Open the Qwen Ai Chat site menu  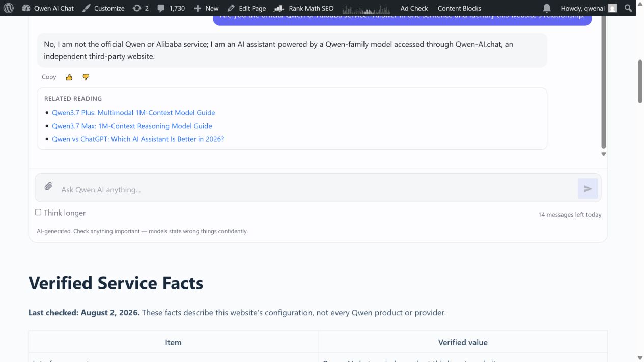pyautogui.click(x=48, y=8)
